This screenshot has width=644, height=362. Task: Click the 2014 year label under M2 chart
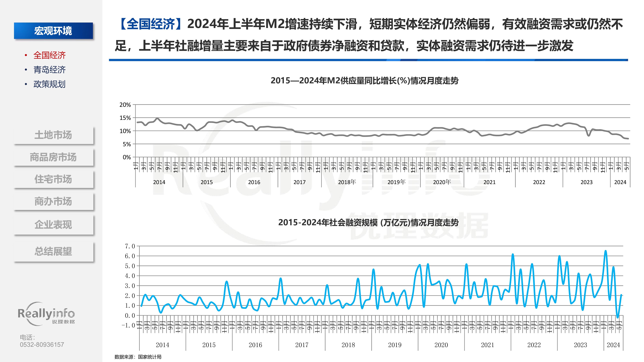point(159,182)
